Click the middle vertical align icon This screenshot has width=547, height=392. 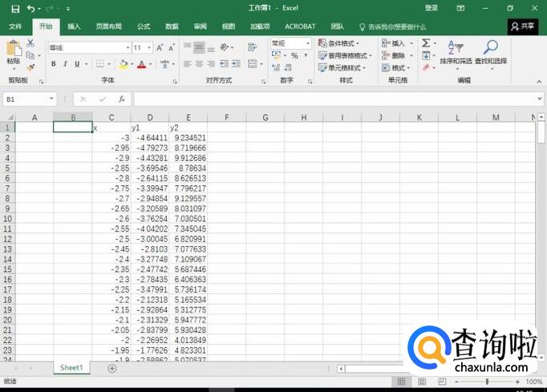tap(199, 47)
